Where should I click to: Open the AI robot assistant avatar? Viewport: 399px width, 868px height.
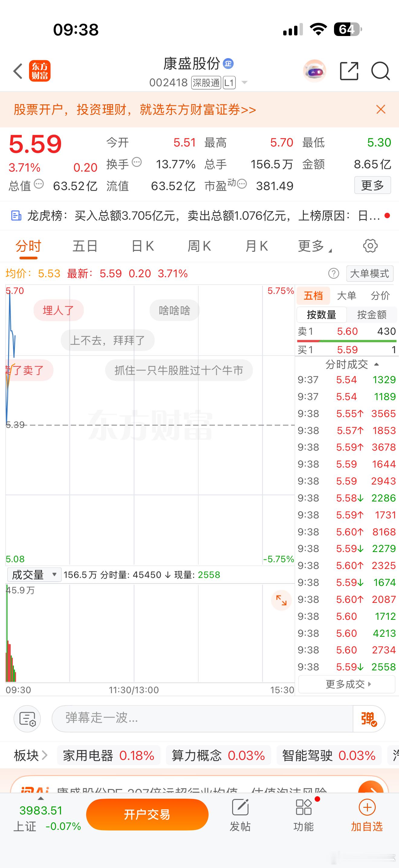pos(314,71)
